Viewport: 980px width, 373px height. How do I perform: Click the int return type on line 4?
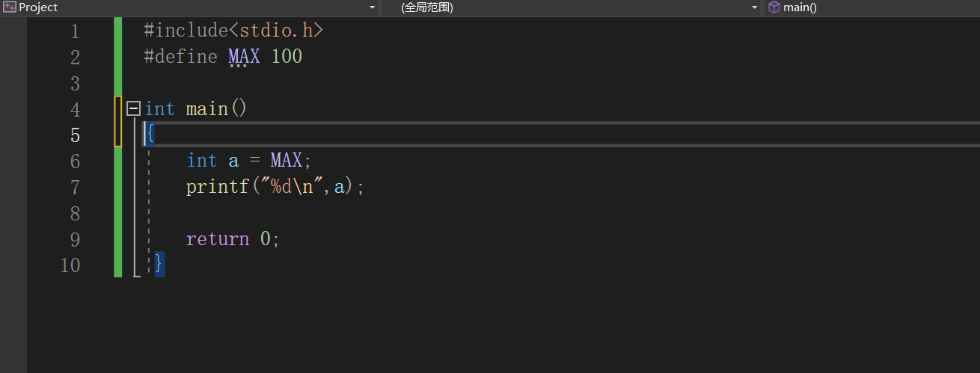[x=159, y=109]
